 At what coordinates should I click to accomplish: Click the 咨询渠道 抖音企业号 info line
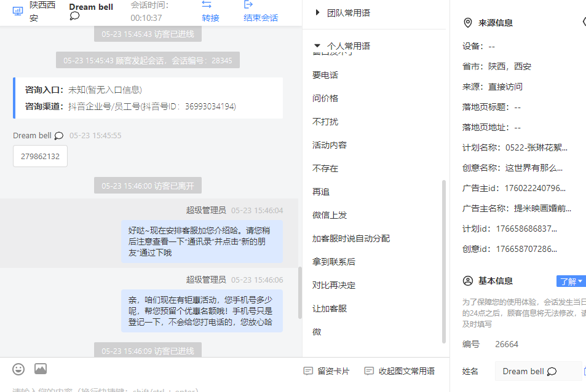[130, 106]
